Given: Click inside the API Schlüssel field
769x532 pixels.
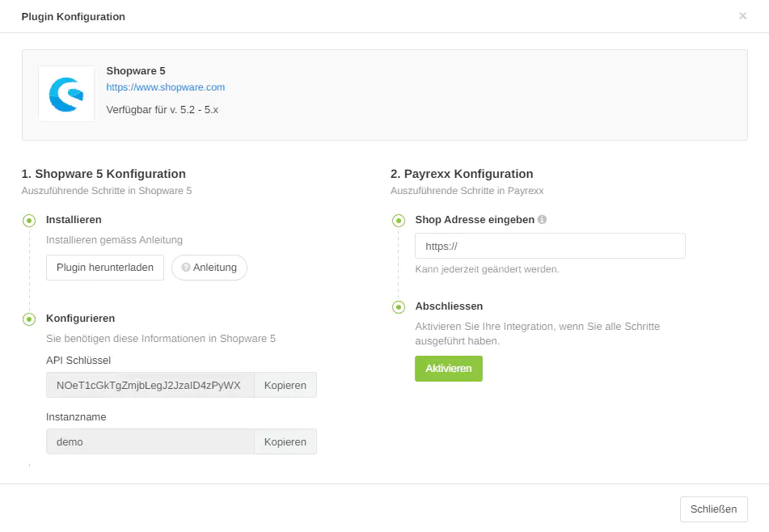Looking at the screenshot, I should 150,385.
